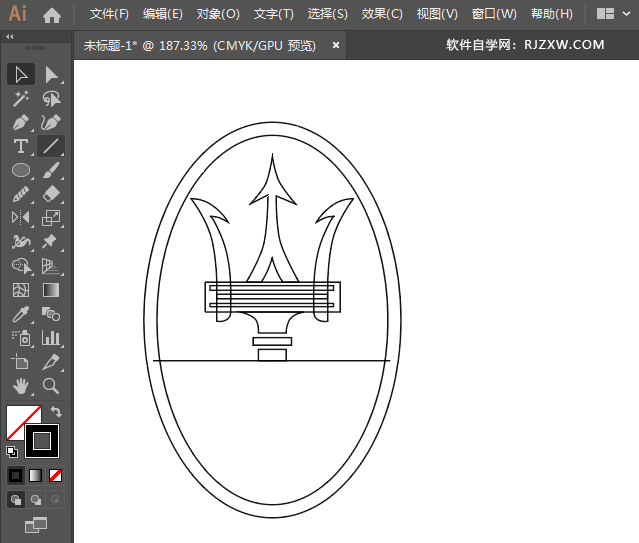The height and width of the screenshot is (543, 639).
Task: Select the Direct Selection tool
Action: pyautogui.click(x=51, y=74)
